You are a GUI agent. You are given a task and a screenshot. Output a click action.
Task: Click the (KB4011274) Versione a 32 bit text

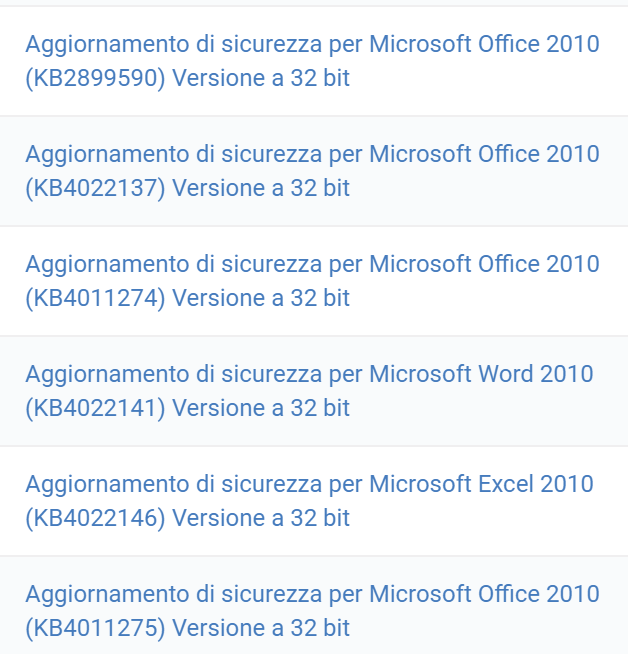click(x=187, y=299)
